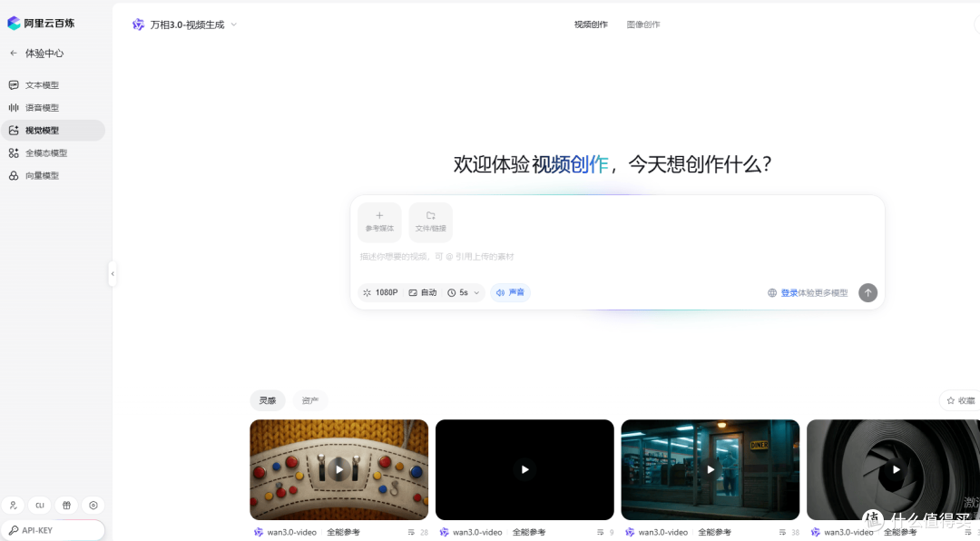Switch to the 视频创作 tab
Screen dimensions: 980x541
point(591,25)
